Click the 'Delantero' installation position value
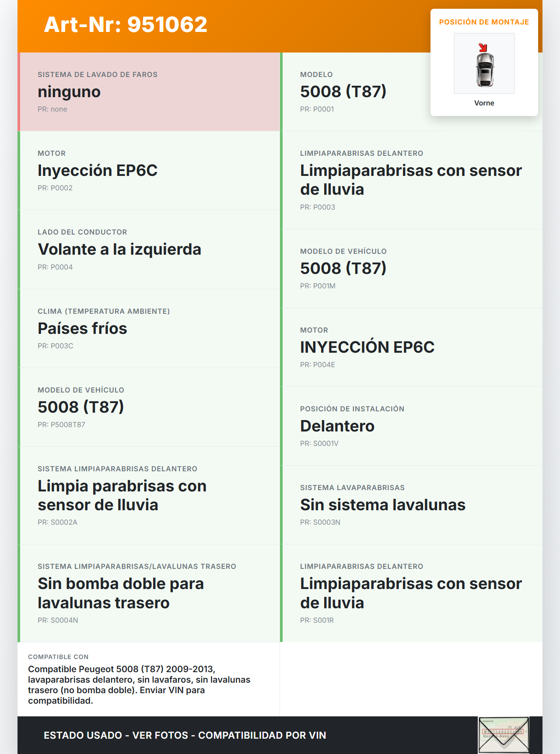The height and width of the screenshot is (754, 560). [x=337, y=426]
